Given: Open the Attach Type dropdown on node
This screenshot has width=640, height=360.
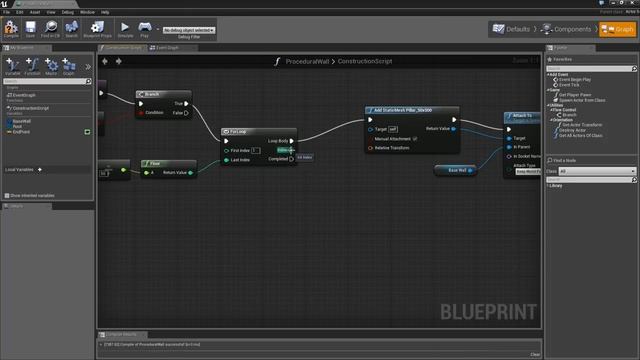Looking at the screenshot, I should click(528, 171).
